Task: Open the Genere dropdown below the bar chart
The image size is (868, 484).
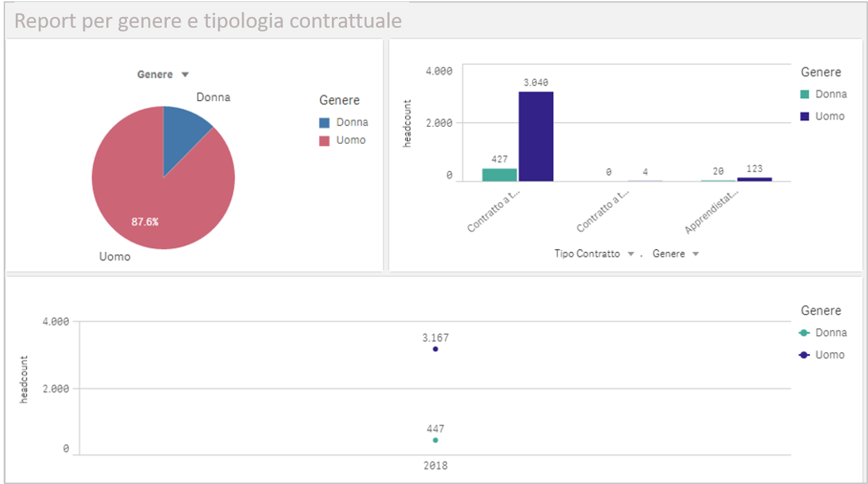Action: 676,254
